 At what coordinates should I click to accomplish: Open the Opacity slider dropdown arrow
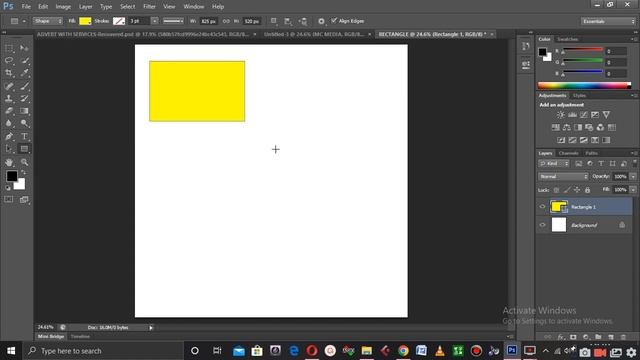(x=633, y=177)
